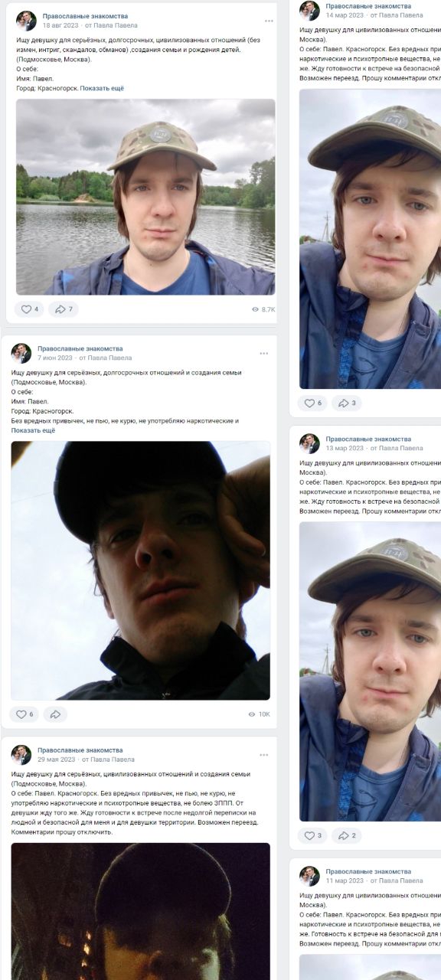Open author link от Павла Павела on the 7 июн post
This screenshot has width=441, height=980.
coord(106,358)
